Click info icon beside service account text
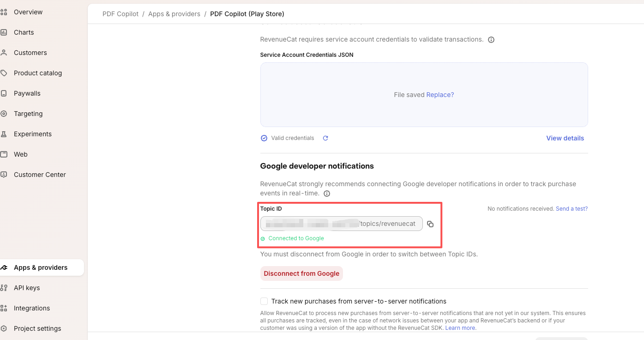 (491, 40)
